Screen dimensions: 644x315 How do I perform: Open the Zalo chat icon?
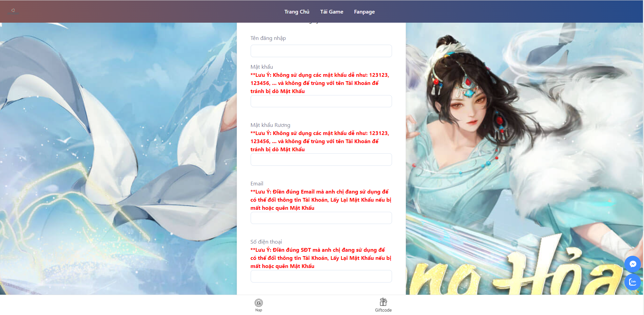[632, 282]
